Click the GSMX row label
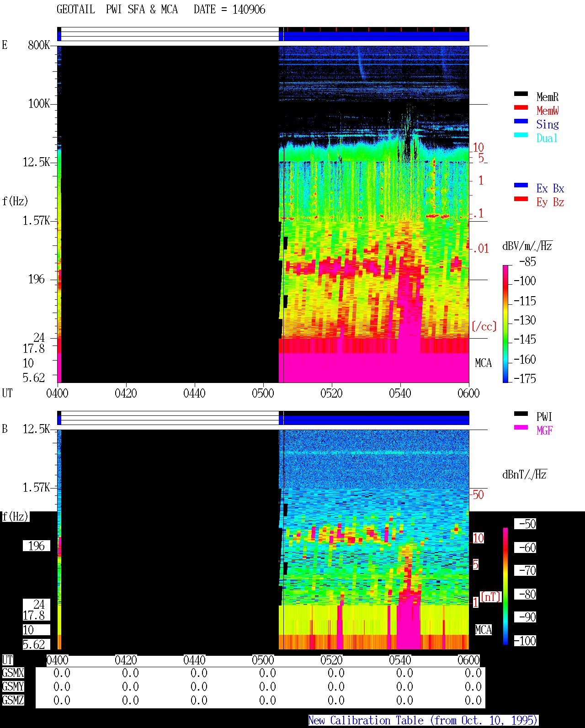The width and height of the screenshot is (585, 728). coord(13,673)
